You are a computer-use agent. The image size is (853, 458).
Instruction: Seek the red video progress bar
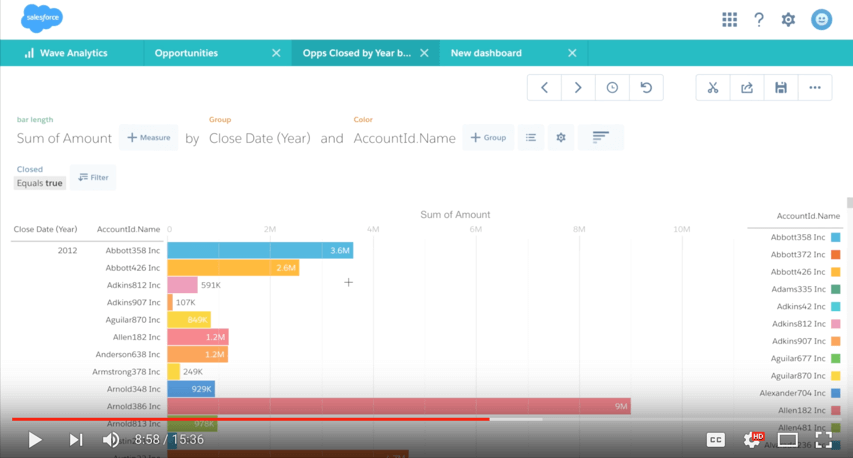pos(250,419)
